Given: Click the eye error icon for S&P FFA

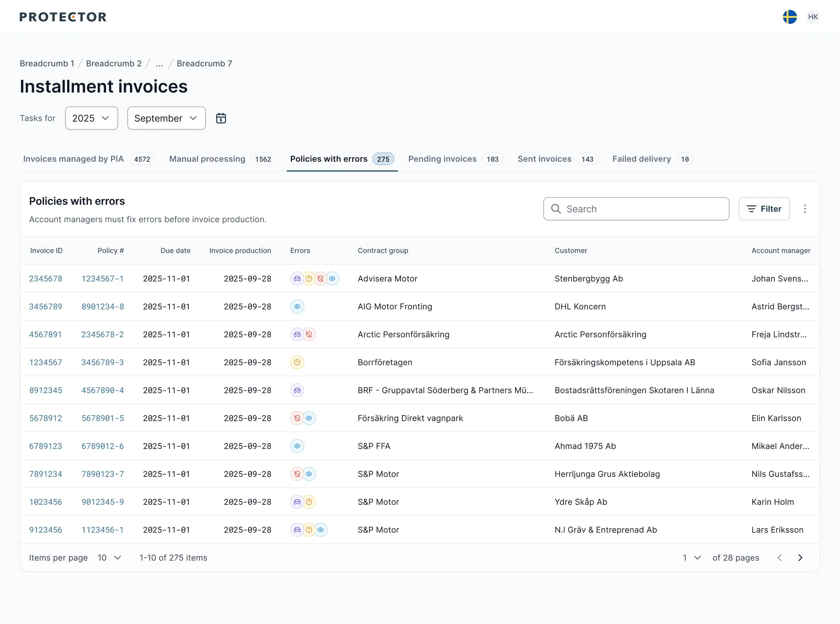Looking at the screenshot, I should tap(297, 446).
